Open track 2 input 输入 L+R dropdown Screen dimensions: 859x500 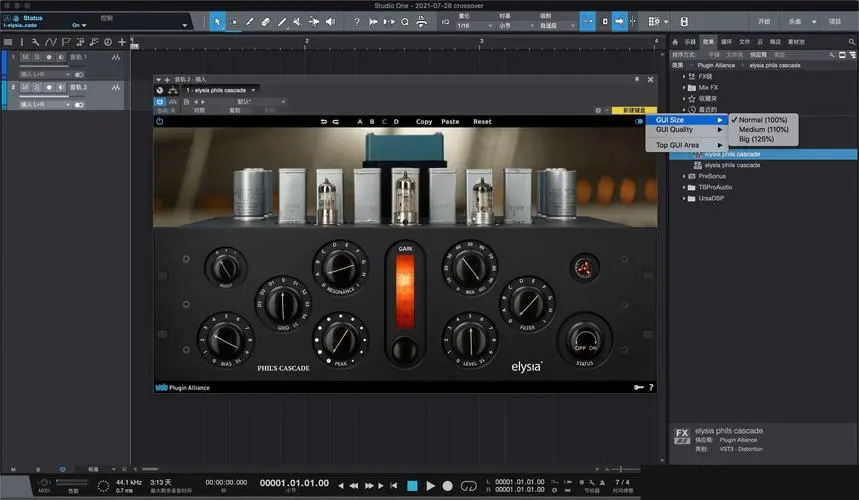45,105
